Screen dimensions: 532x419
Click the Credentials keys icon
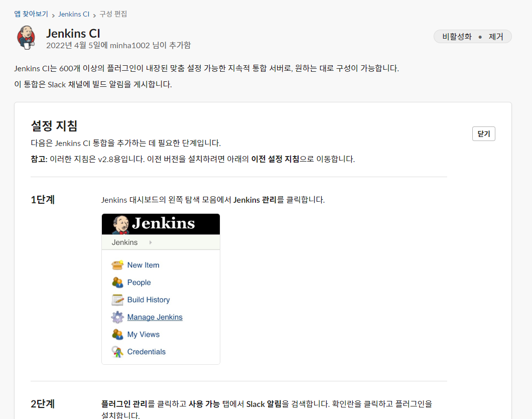pyautogui.click(x=117, y=351)
